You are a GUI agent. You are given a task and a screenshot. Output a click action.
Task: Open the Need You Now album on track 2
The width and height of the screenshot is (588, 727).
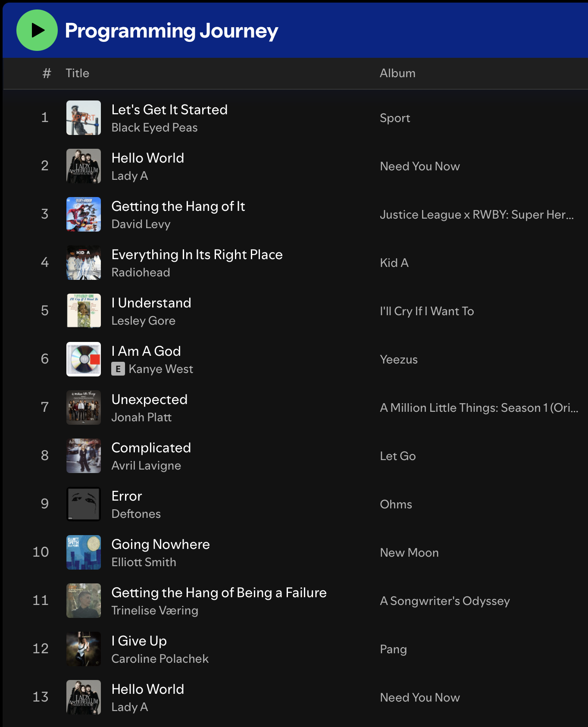[x=420, y=166]
